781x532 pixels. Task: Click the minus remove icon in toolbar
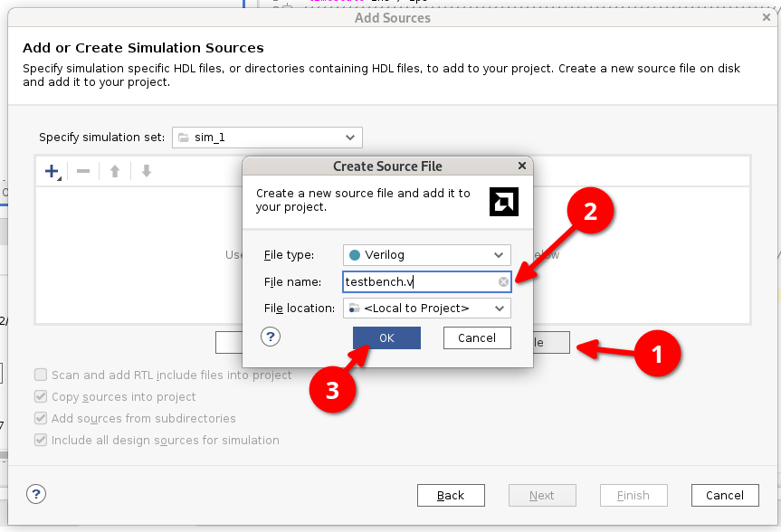pyautogui.click(x=83, y=171)
